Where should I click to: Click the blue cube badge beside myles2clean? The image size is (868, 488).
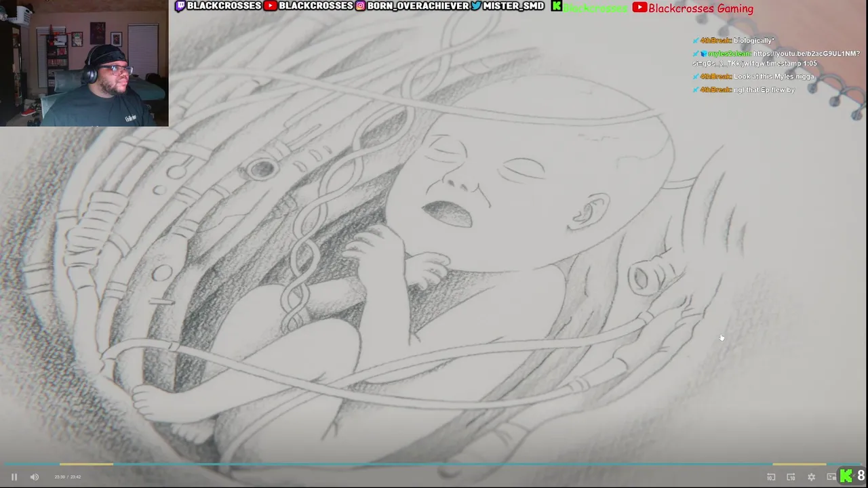pyautogui.click(x=703, y=54)
